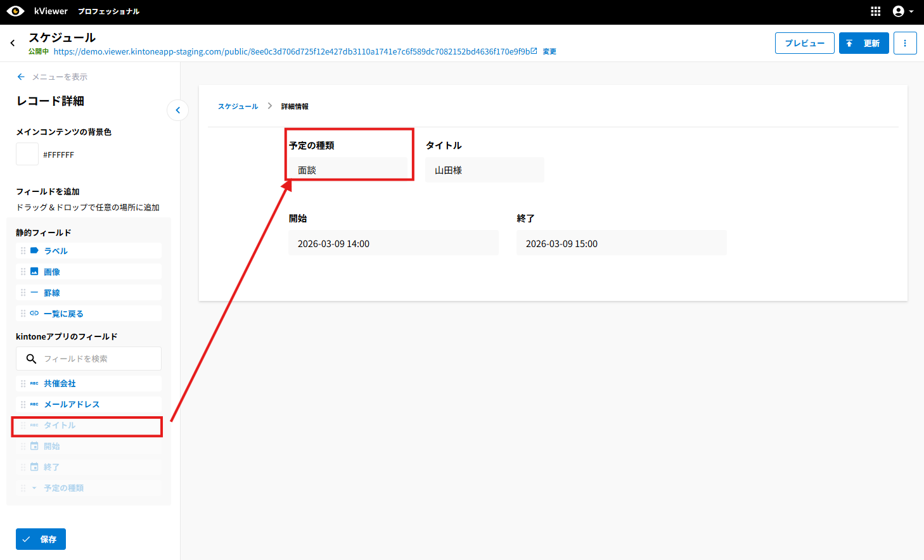The image size is (924, 560).
Task: Click the external link icon after the public URL
Action: 534,51
